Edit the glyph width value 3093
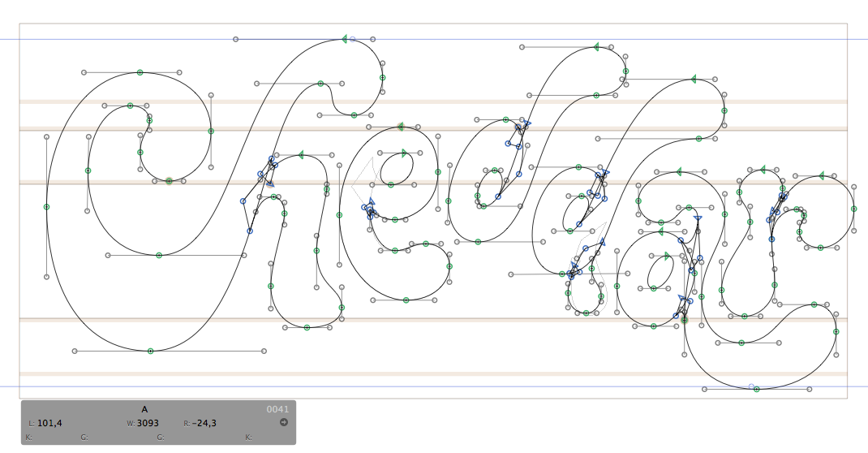The image size is (868, 453). pyautogui.click(x=148, y=423)
